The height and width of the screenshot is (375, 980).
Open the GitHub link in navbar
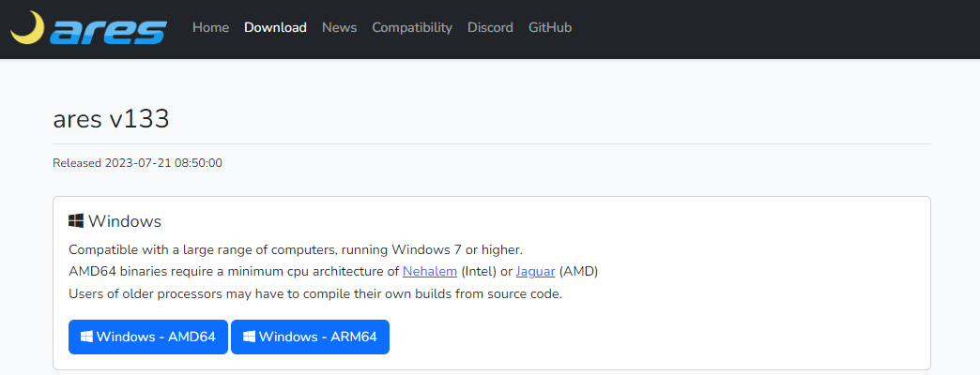tap(550, 27)
